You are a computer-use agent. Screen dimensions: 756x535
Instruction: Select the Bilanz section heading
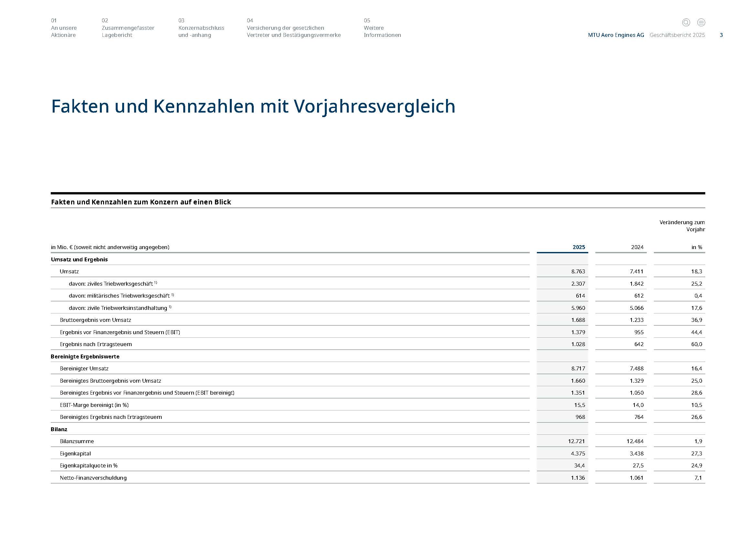pos(59,429)
